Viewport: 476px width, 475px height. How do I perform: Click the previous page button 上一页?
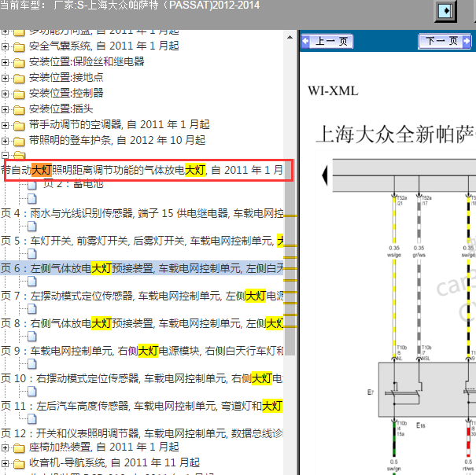click(327, 41)
